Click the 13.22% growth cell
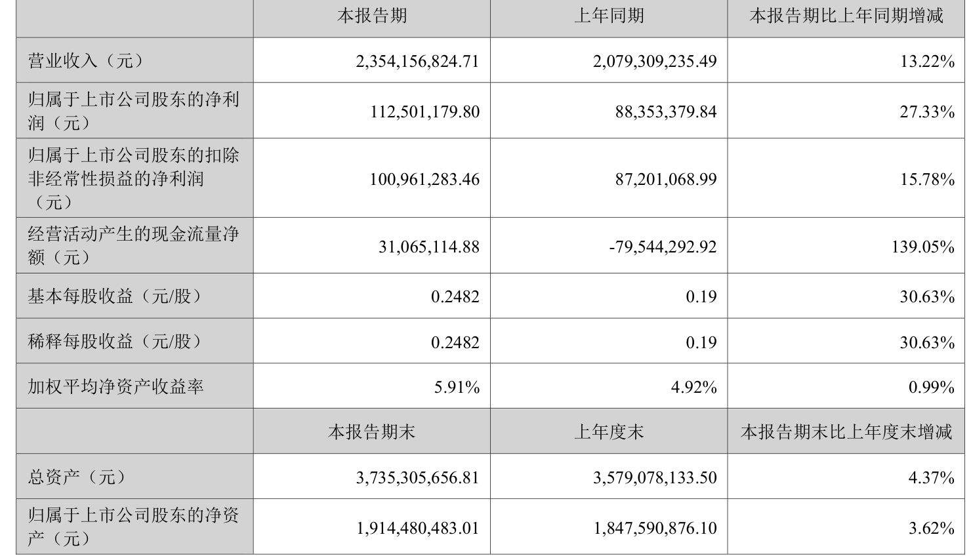The image size is (971, 560). click(x=927, y=61)
